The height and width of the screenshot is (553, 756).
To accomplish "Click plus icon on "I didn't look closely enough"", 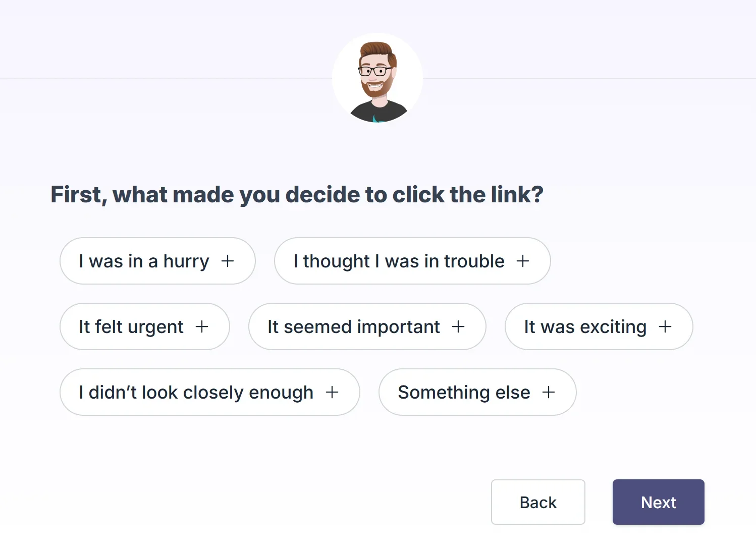I will tap(332, 392).
